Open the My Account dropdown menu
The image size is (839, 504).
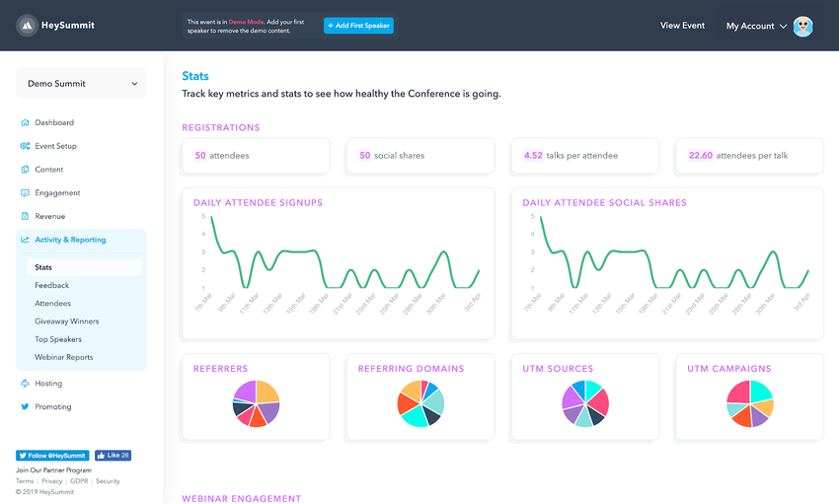(756, 27)
